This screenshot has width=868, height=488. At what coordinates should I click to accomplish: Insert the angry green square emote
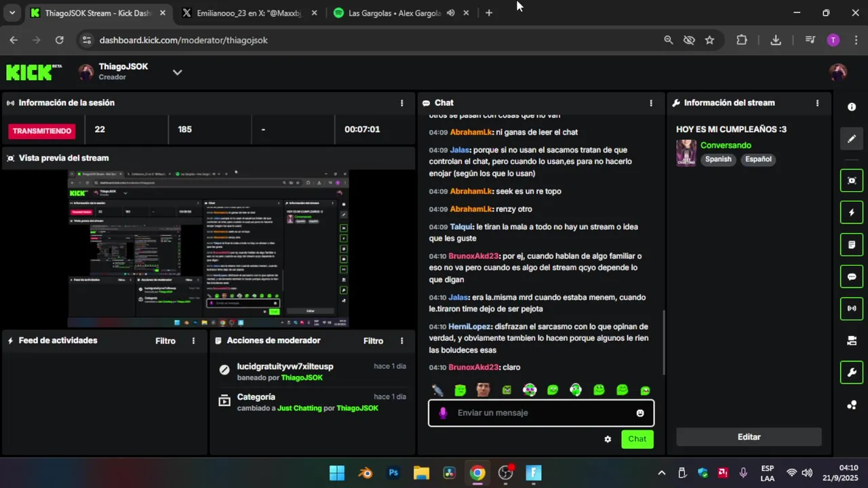[x=507, y=390]
